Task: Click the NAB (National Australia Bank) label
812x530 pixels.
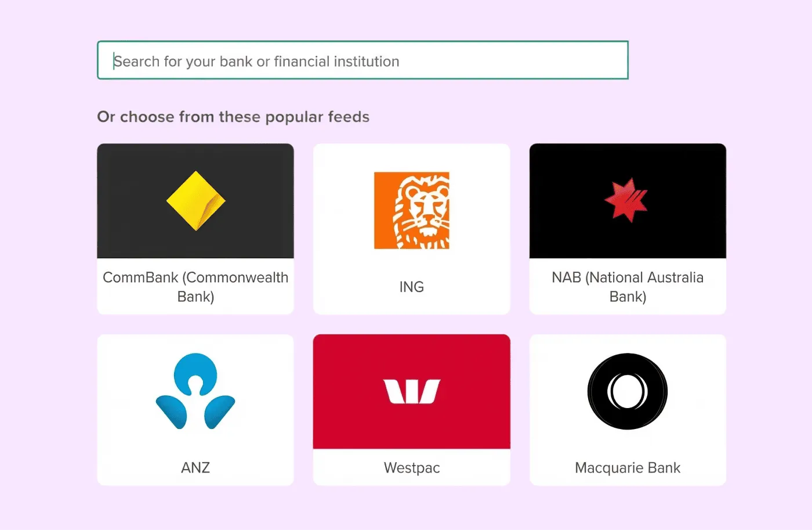Action: coord(627,287)
